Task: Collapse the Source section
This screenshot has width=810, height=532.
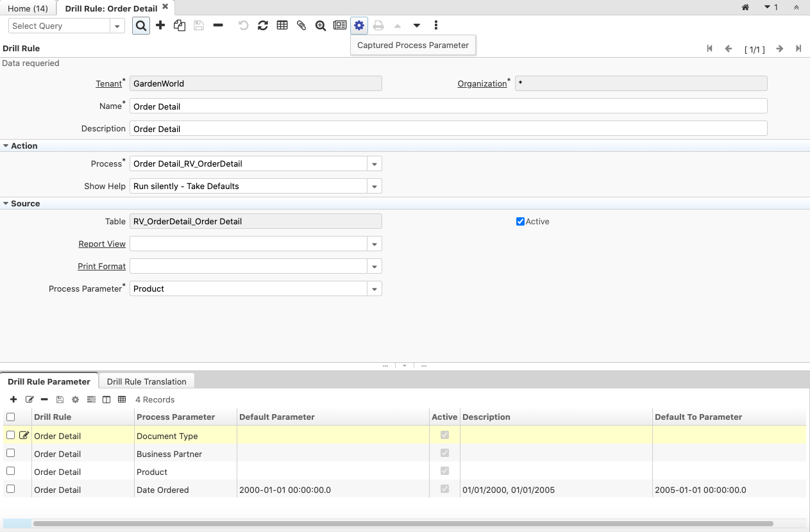Action: (x=6, y=204)
